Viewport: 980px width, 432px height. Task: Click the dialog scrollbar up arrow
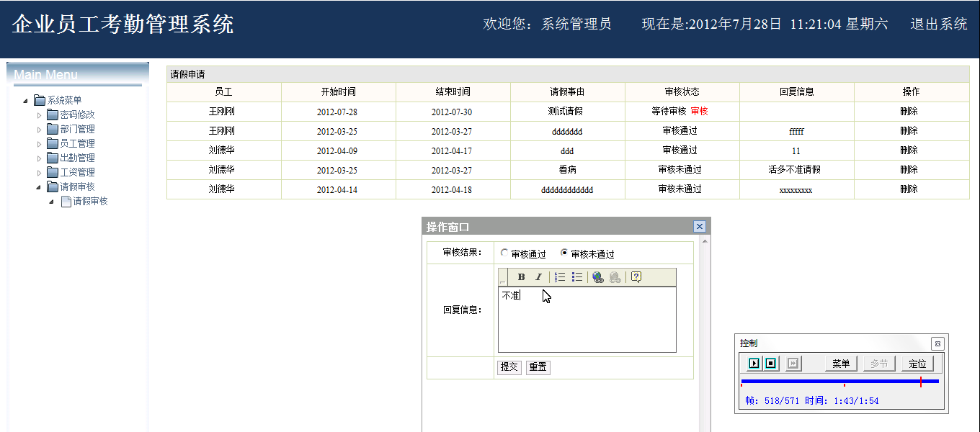coord(704,241)
